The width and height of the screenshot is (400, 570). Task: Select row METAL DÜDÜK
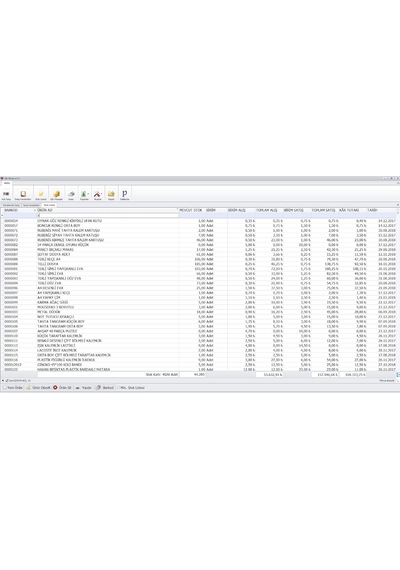200,312
